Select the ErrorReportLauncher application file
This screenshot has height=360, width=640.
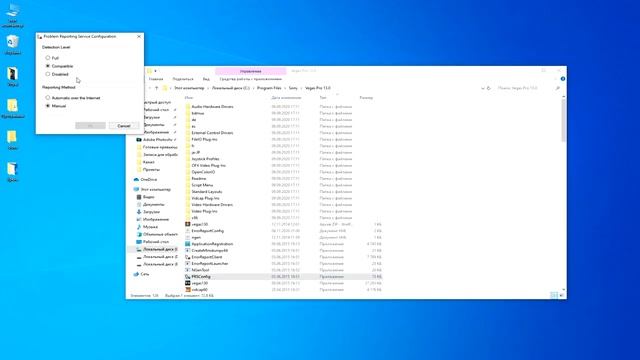(x=210, y=263)
